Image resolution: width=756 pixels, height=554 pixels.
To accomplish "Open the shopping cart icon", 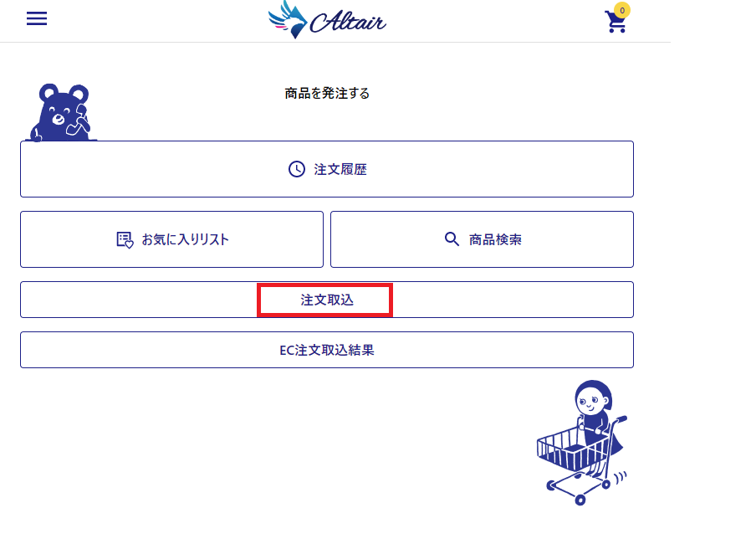I will coord(616,22).
